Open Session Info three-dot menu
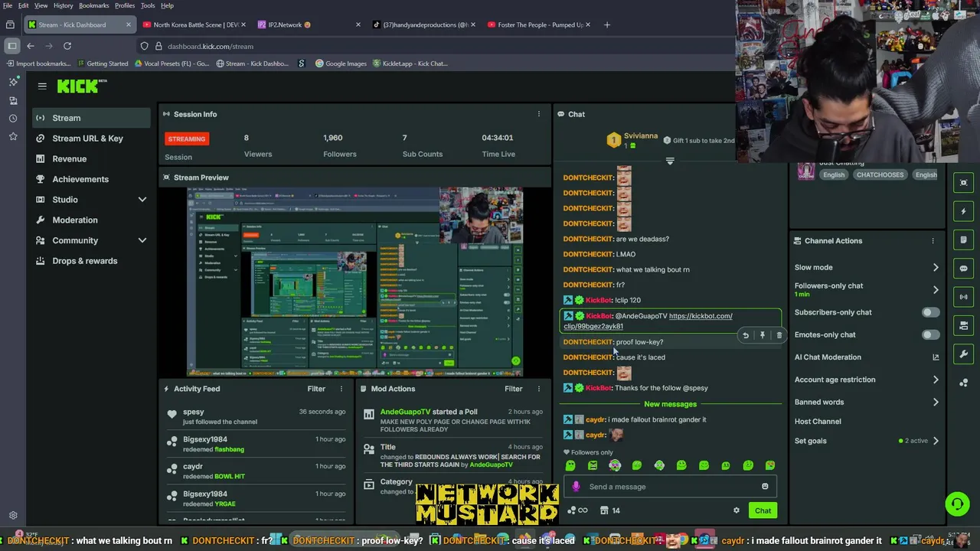 (x=539, y=114)
